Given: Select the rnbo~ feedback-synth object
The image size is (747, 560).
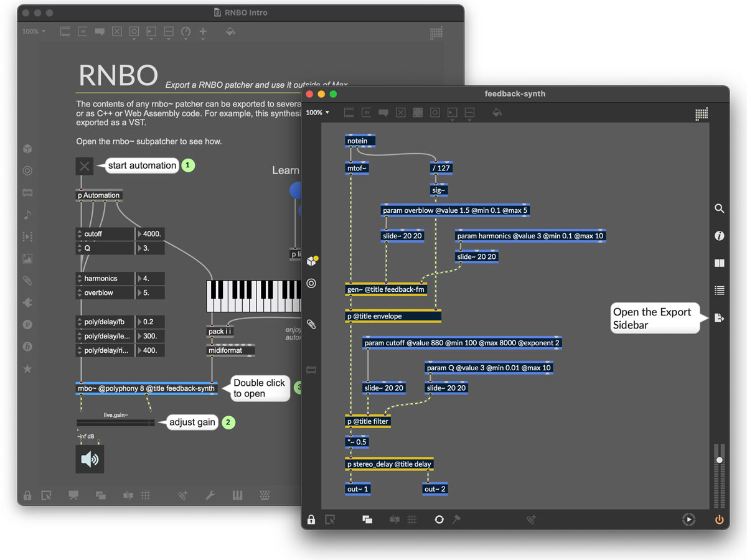Looking at the screenshot, I should pos(146,388).
